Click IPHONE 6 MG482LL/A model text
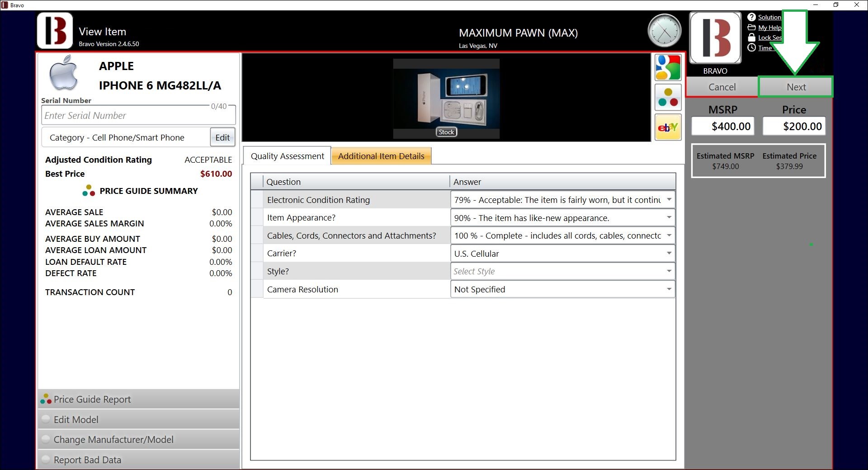The width and height of the screenshot is (868, 470). tap(160, 85)
